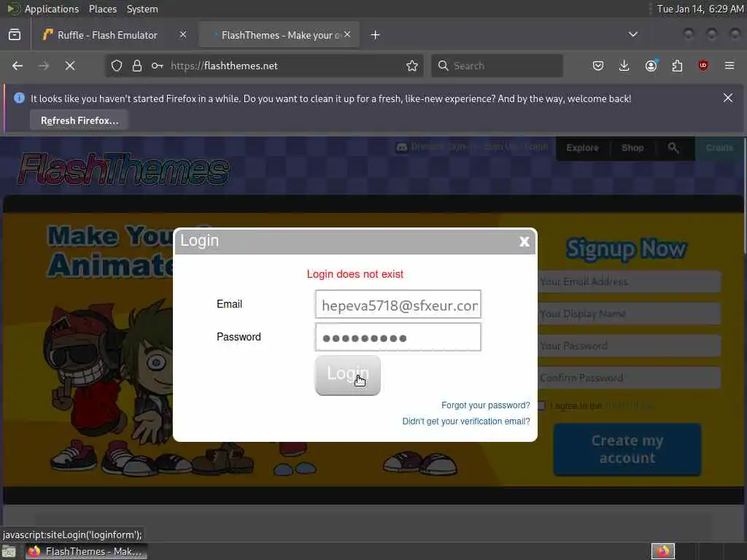The image size is (747, 560).
Task: Click the saved password key icon
Action: click(x=158, y=66)
